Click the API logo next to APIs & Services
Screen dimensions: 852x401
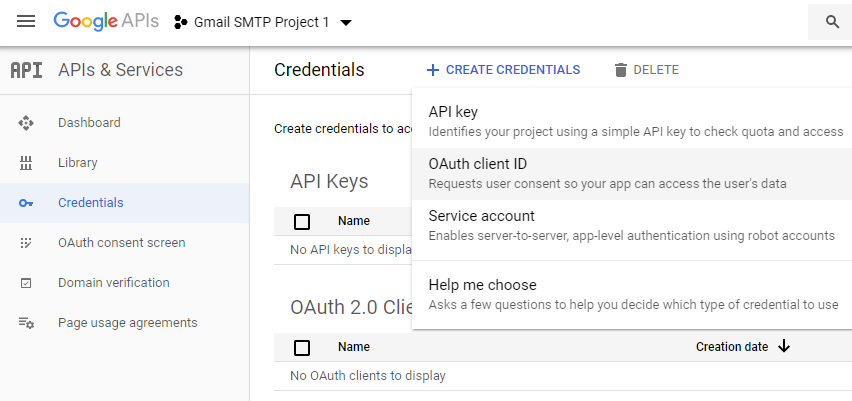(27, 70)
